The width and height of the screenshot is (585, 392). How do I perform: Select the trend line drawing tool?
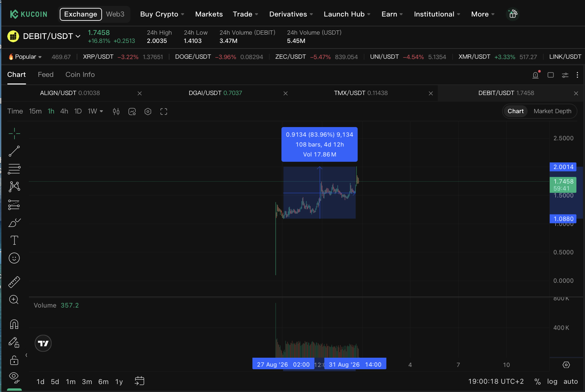coord(14,151)
